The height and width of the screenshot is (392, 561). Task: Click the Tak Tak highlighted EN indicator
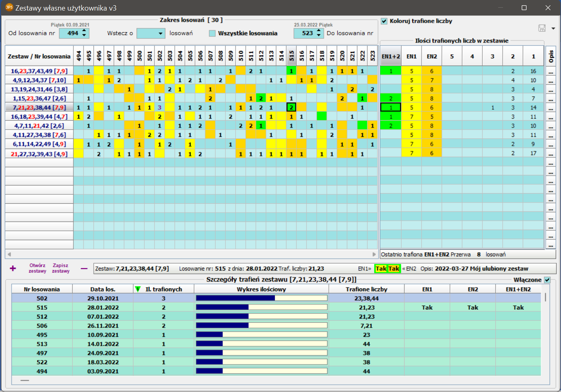(x=388, y=268)
